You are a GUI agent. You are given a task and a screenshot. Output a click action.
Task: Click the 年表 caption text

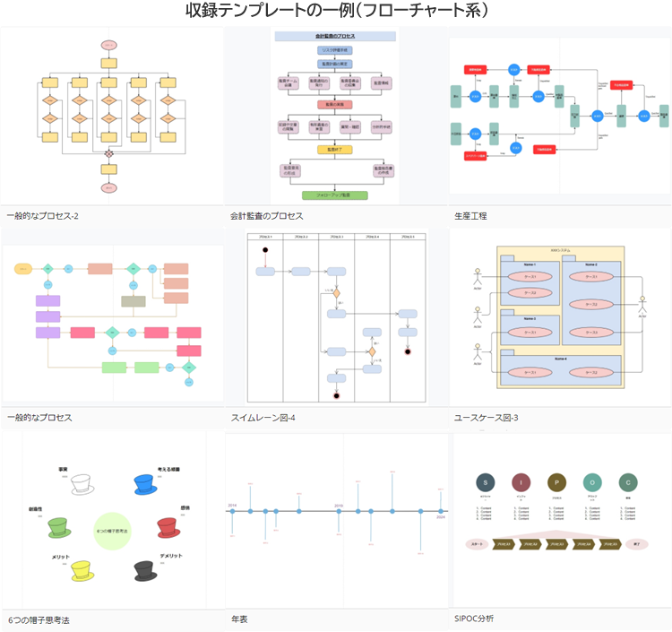click(239, 620)
